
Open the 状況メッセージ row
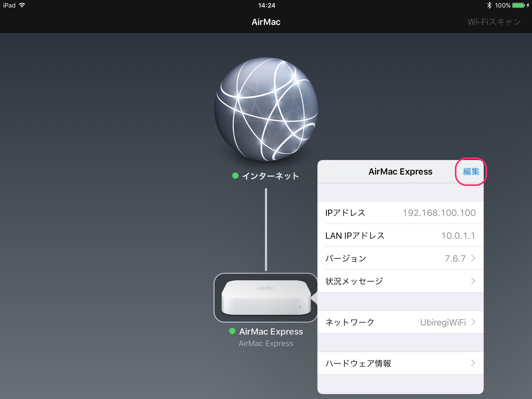click(x=400, y=281)
